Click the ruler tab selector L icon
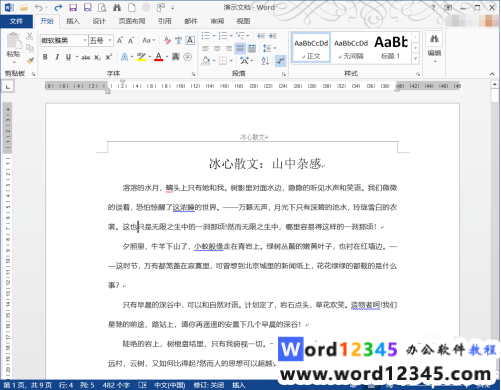 tap(8, 87)
